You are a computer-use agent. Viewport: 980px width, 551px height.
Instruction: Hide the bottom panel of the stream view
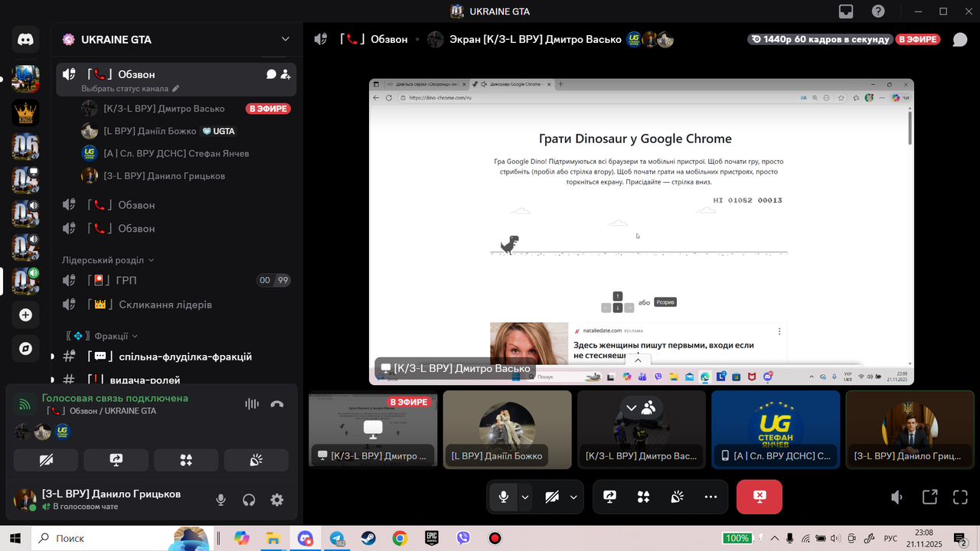(x=638, y=360)
